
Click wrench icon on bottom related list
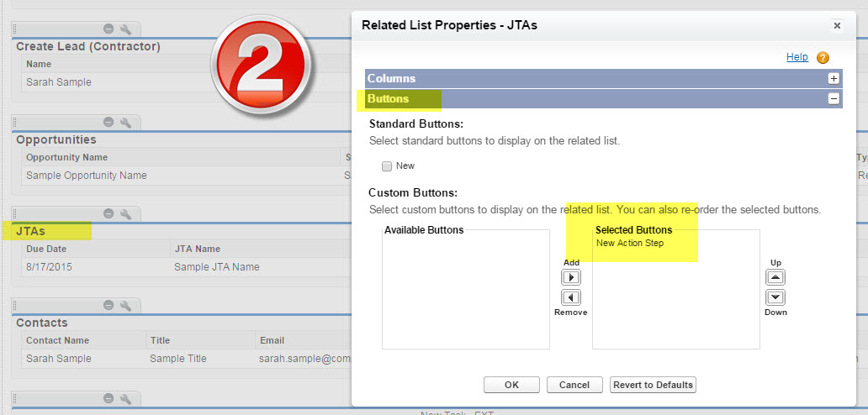pos(125,398)
